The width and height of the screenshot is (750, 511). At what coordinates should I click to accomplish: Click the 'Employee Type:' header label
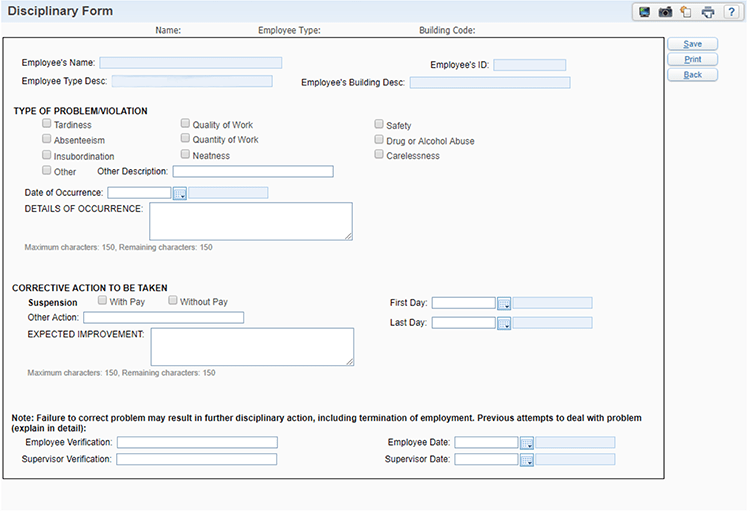(x=289, y=30)
